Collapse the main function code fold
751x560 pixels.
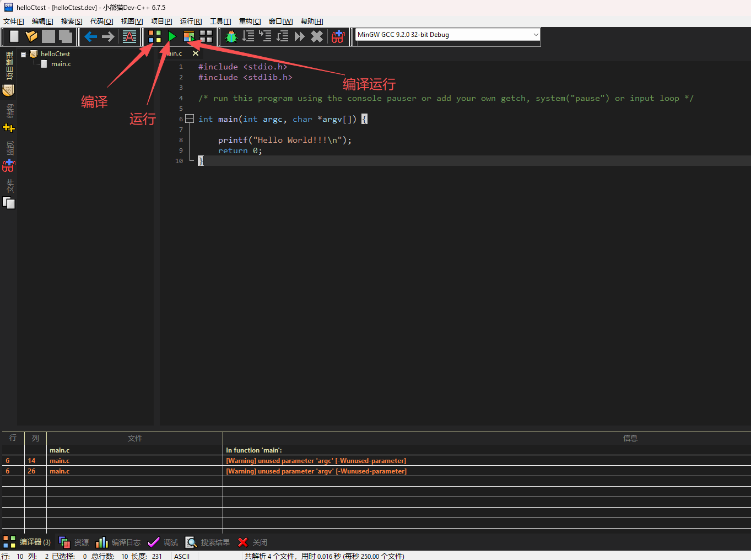[x=190, y=119]
